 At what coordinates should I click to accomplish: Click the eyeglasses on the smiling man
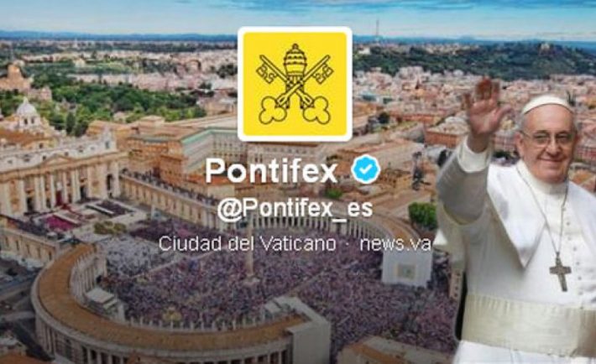tap(548, 138)
